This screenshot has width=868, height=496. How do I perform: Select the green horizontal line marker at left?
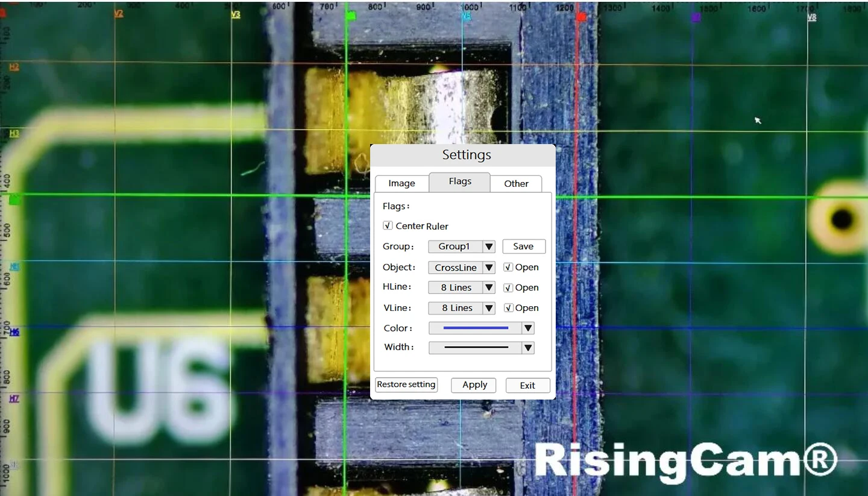14,199
